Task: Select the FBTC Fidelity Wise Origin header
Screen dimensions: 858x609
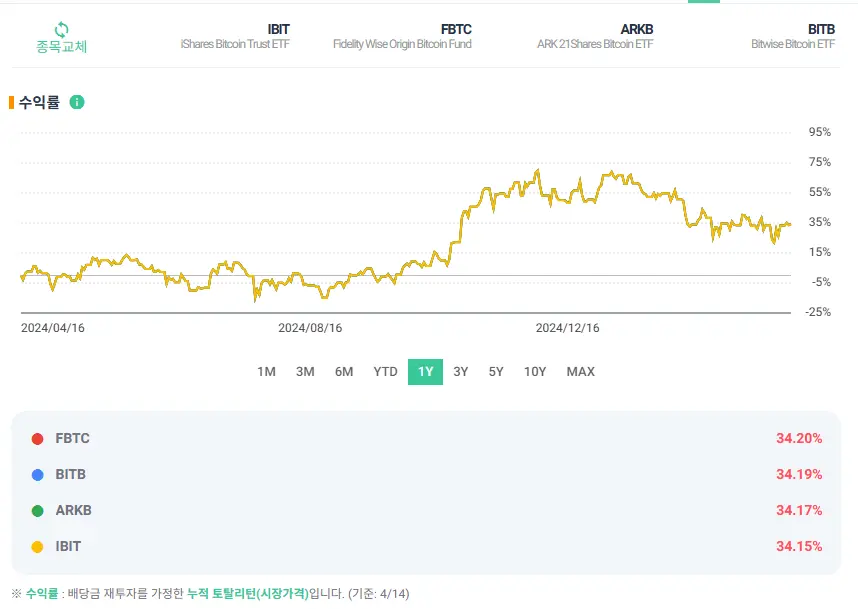Action: [402, 36]
